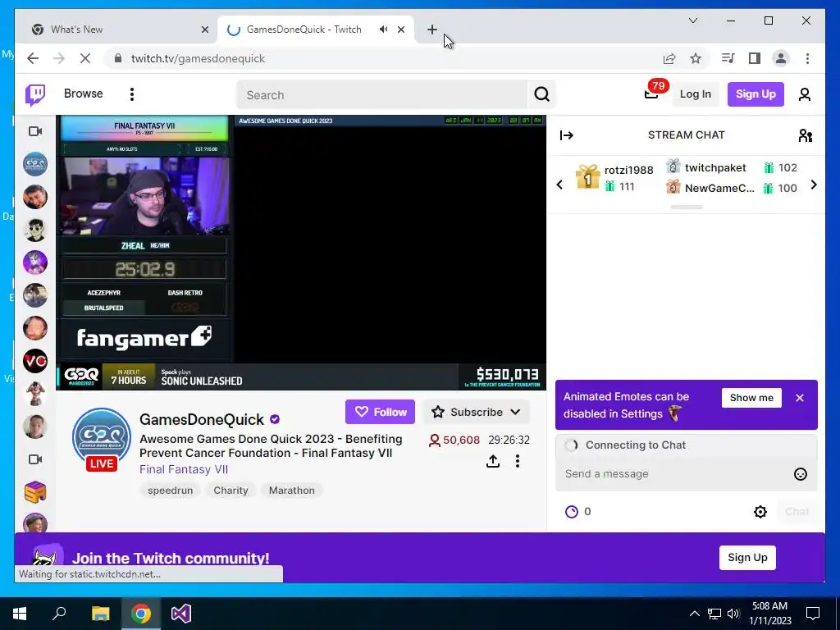The image size is (840, 630).
Task: Dismiss the Animated Emotes notice
Action: 799,398
